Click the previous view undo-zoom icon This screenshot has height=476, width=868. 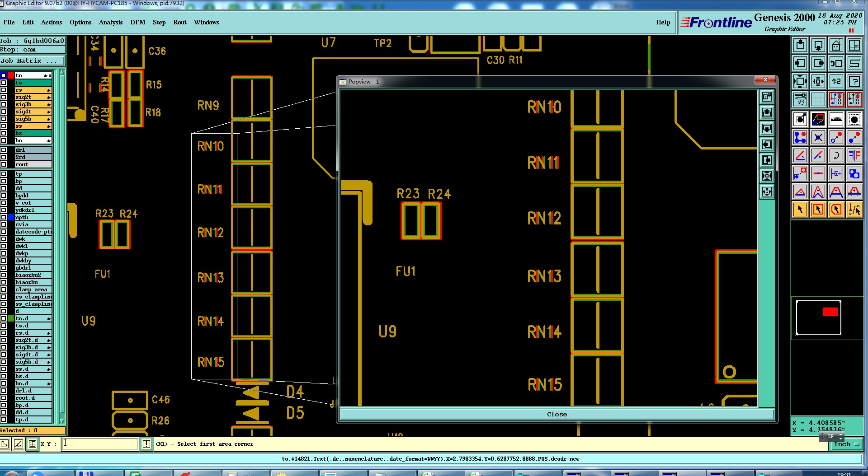[x=836, y=63]
